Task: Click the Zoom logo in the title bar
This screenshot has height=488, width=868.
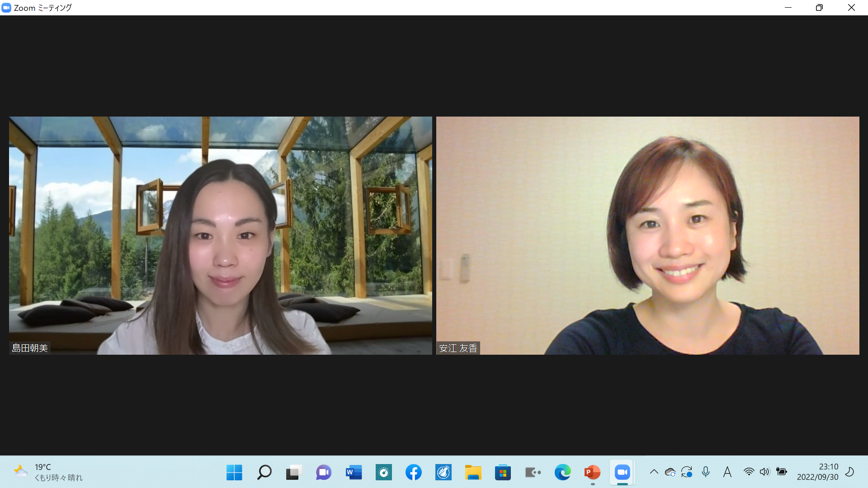Action: (x=6, y=8)
